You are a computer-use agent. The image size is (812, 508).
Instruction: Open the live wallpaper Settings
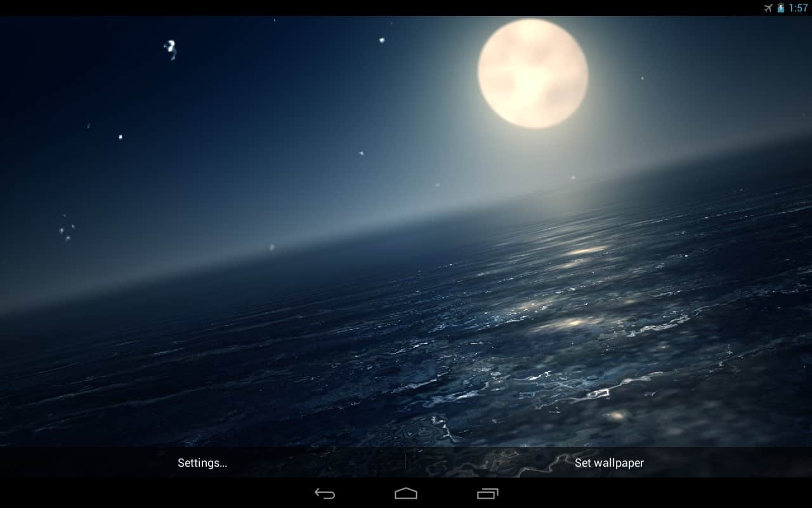pos(202,463)
